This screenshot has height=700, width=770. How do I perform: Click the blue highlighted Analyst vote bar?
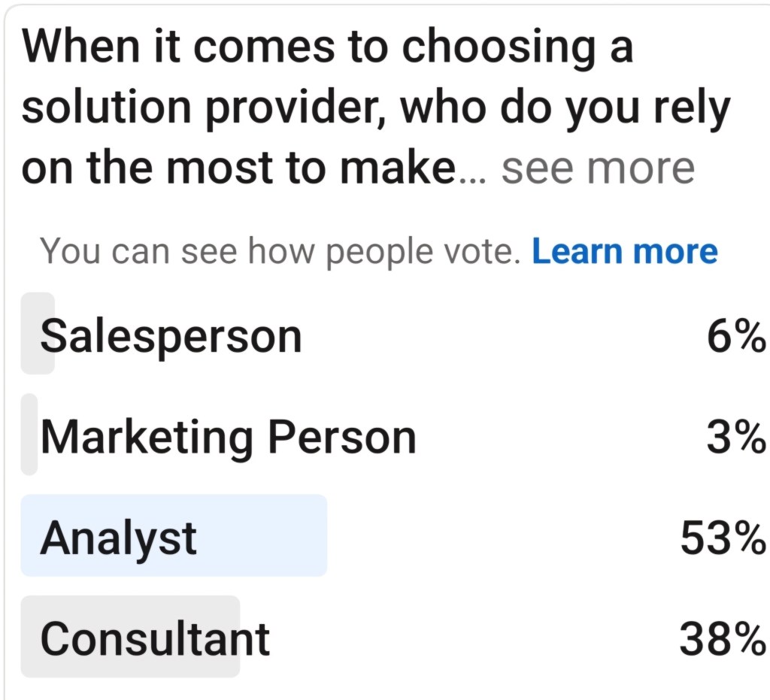point(263,535)
